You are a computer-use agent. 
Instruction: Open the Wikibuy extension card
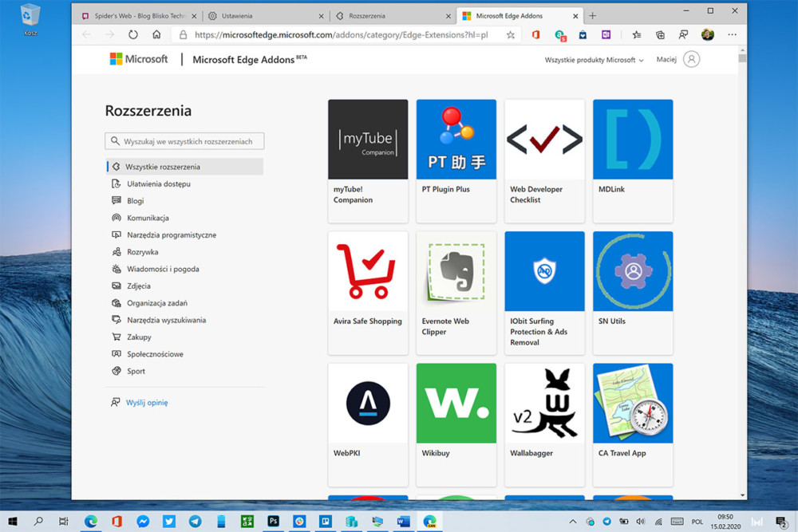[456, 424]
